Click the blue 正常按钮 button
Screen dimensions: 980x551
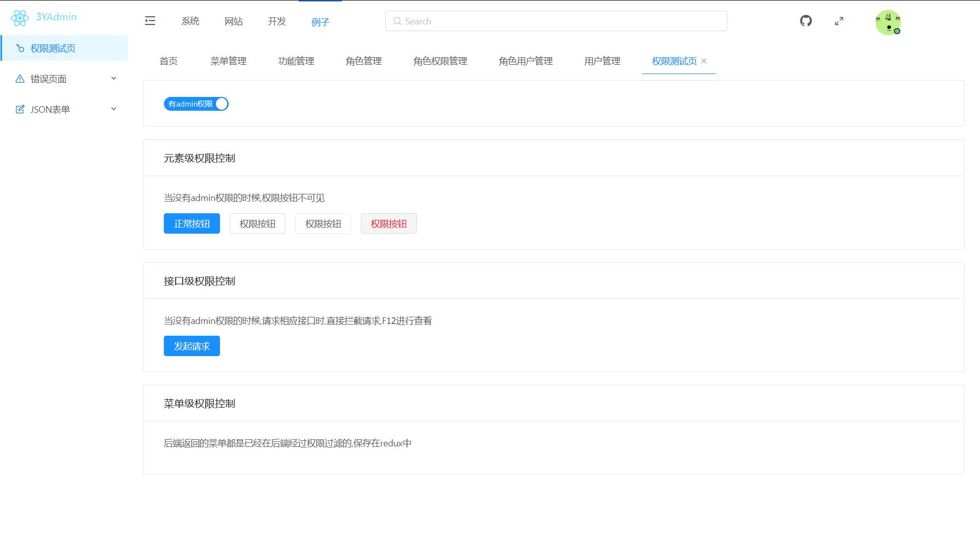192,223
